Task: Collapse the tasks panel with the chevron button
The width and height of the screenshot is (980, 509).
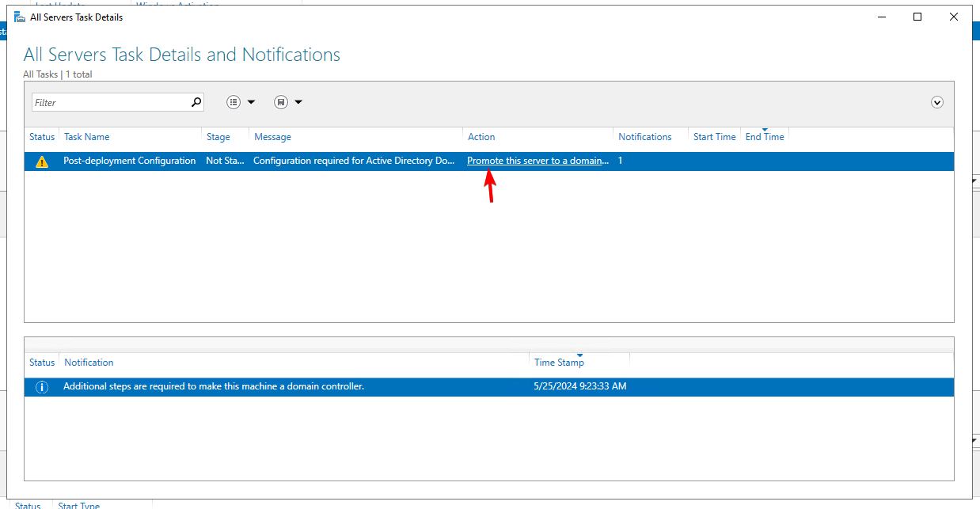Action: [936, 102]
